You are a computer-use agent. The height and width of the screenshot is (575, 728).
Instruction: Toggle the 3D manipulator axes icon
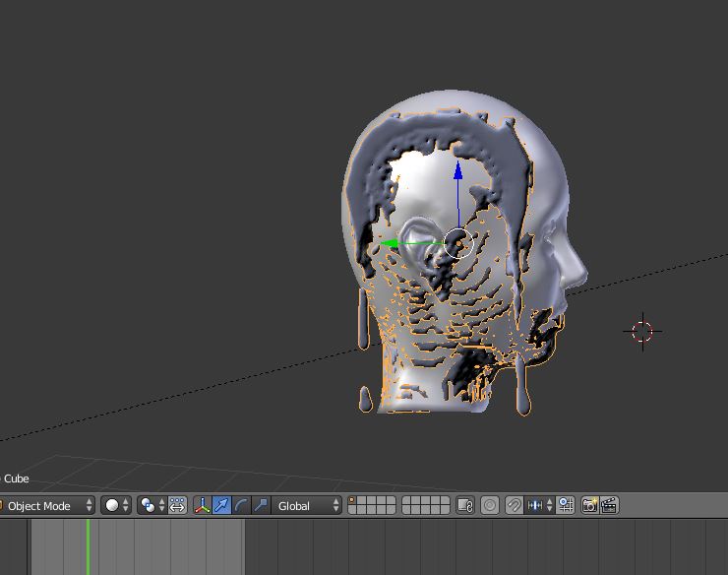[202, 505]
